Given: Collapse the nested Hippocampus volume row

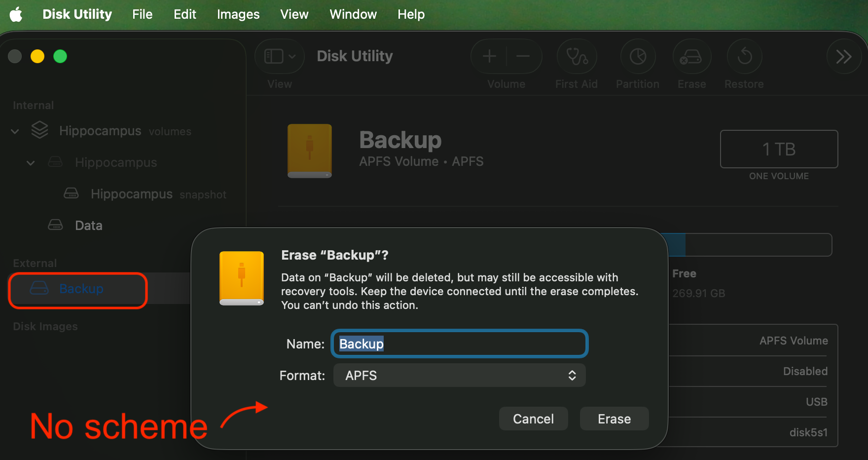Looking at the screenshot, I should tap(31, 163).
